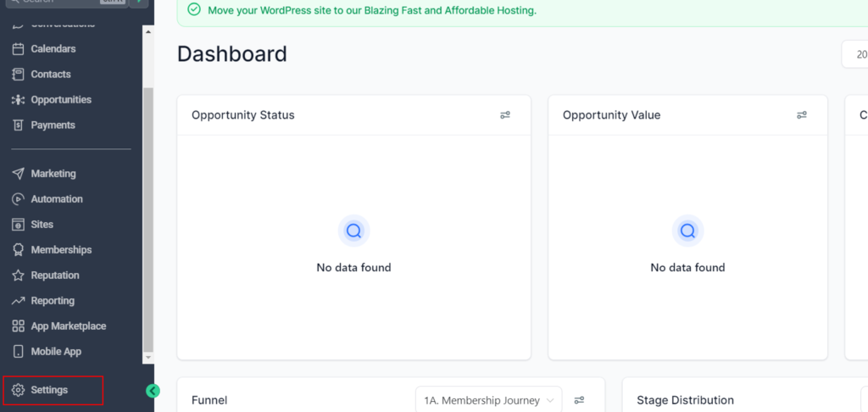Viewport: 868px width, 412px height.
Task: Collapse the sidebar with green arrow
Action: (153, 391)
